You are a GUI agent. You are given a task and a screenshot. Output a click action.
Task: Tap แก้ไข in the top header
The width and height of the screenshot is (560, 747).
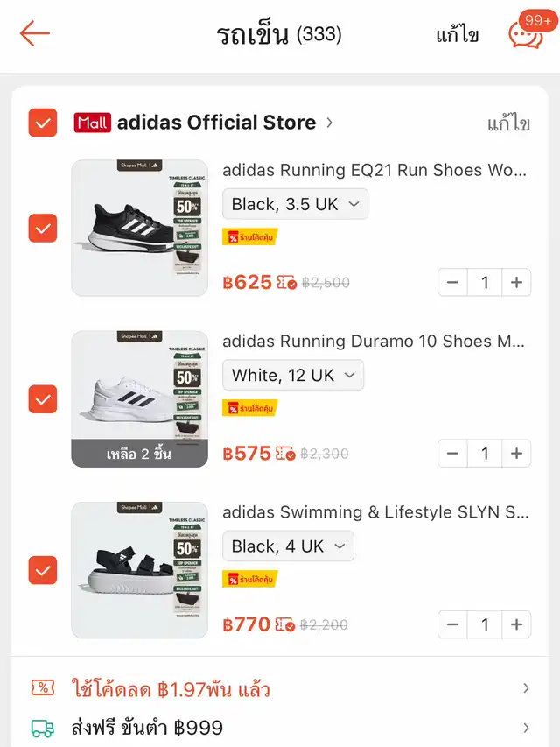(458, 35)
